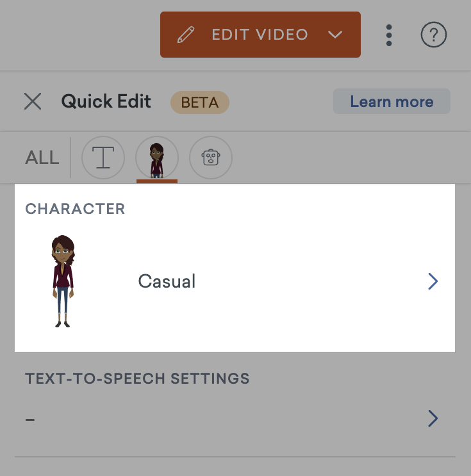Click the Learn more button

392,101
